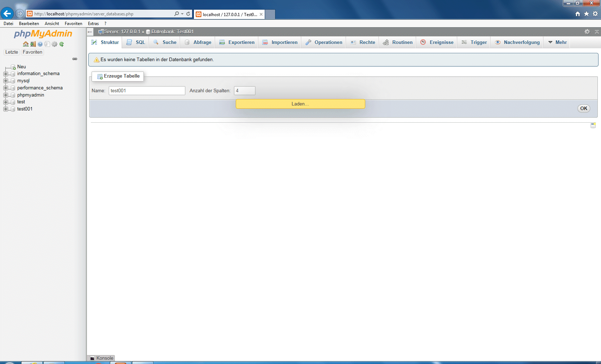Refresh the page using address bar reload icon
The height and width of the screenshot is (364, 601).
[188, 14]
